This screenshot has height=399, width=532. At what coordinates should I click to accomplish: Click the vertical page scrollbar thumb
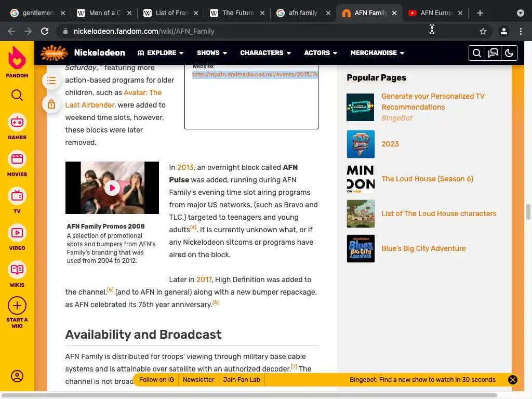[528, 212]
